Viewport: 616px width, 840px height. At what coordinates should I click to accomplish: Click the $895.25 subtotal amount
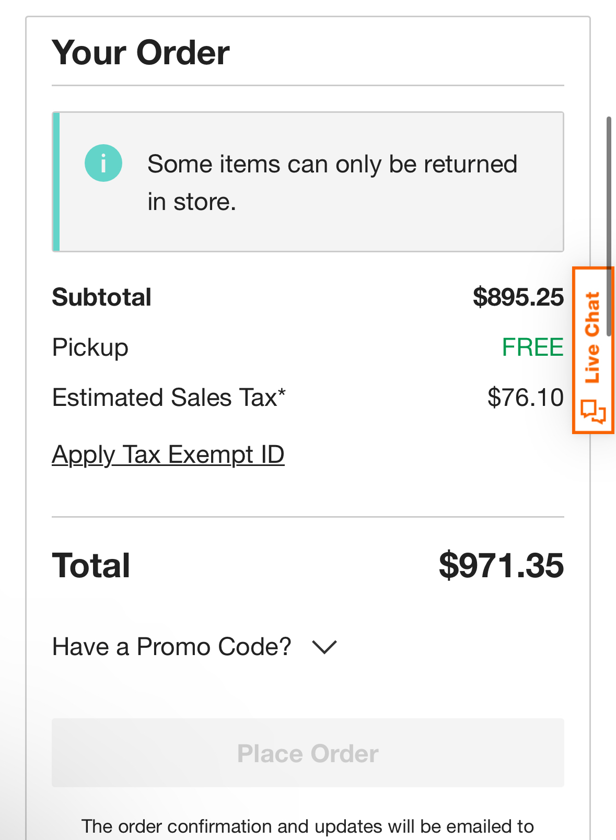point(518,297)
